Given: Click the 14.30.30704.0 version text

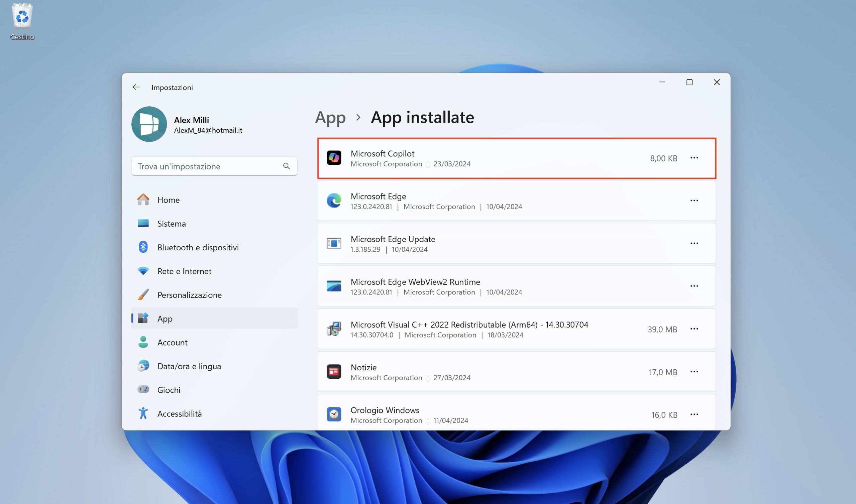Looking at the screenshot, I should 371,335.
